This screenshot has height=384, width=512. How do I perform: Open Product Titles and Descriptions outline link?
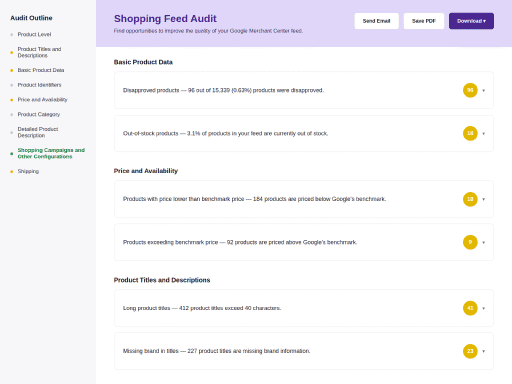39,52
